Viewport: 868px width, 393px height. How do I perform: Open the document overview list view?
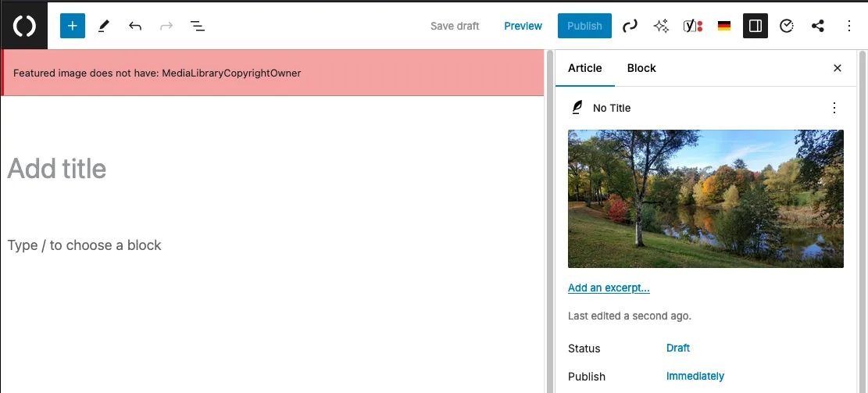pyautogui.click(x=198, y=26)
